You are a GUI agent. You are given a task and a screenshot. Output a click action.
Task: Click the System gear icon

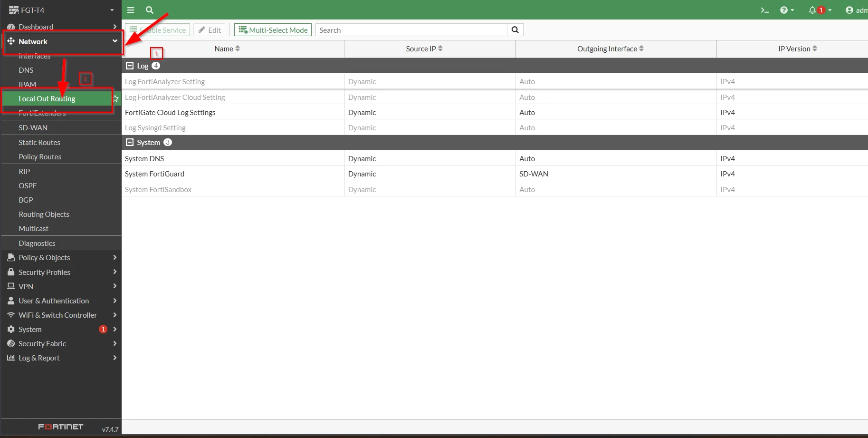click(x=11, y=329)
